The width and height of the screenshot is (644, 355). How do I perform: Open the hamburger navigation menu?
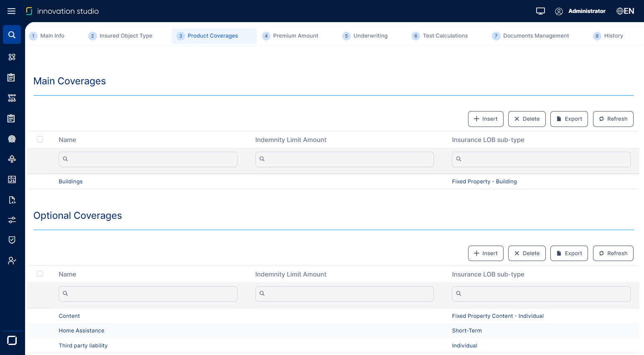click(x=11, y=11)
